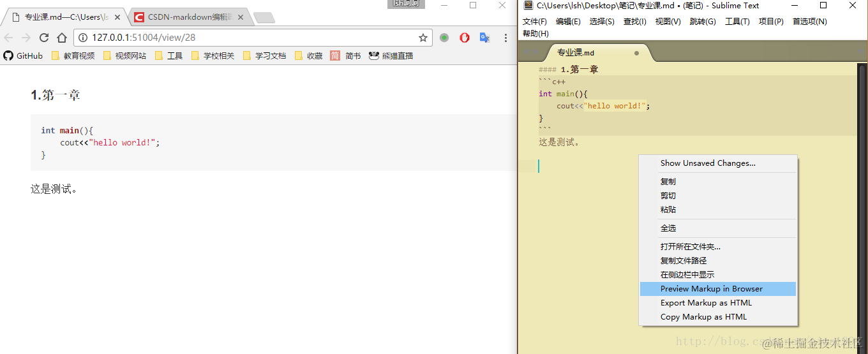868x354 pixels.
Task: Open Chrome three-dot menu
Action: coord(506,38)
